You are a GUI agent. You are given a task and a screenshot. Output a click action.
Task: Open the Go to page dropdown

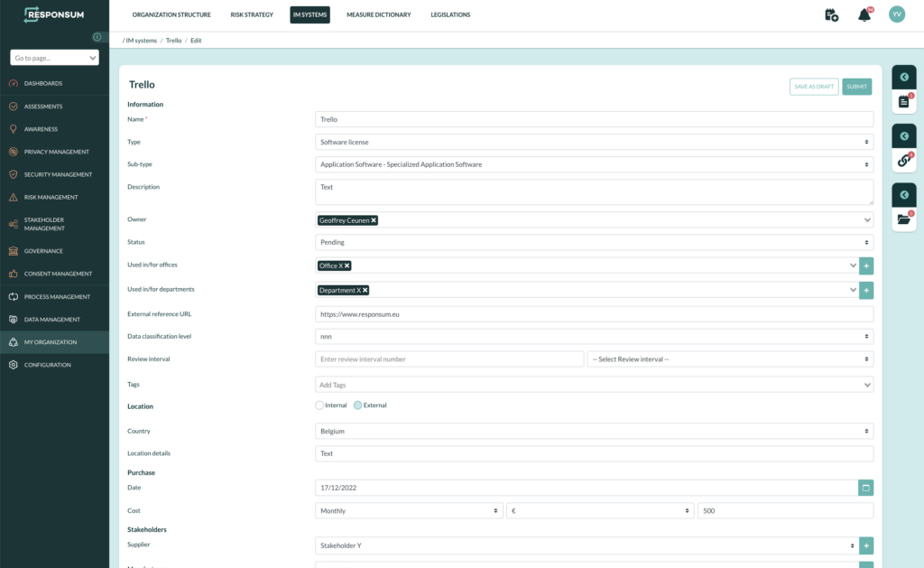(54, 58)
